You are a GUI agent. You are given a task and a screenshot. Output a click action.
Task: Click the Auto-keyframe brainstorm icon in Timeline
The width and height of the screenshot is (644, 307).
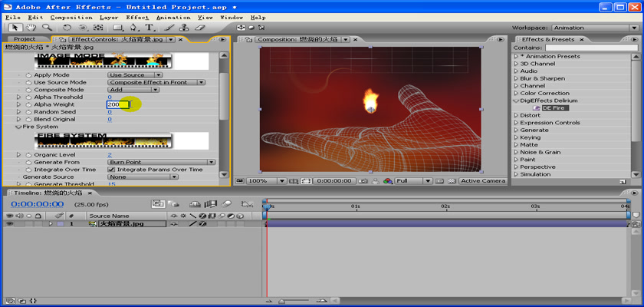coord(247,204)
